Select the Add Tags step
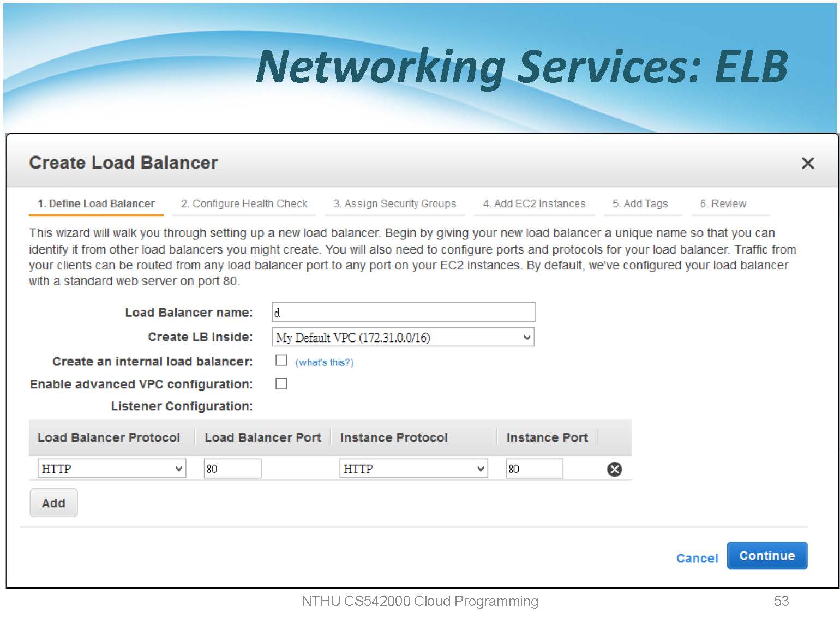The image size is (840, 630). point(640,204)
